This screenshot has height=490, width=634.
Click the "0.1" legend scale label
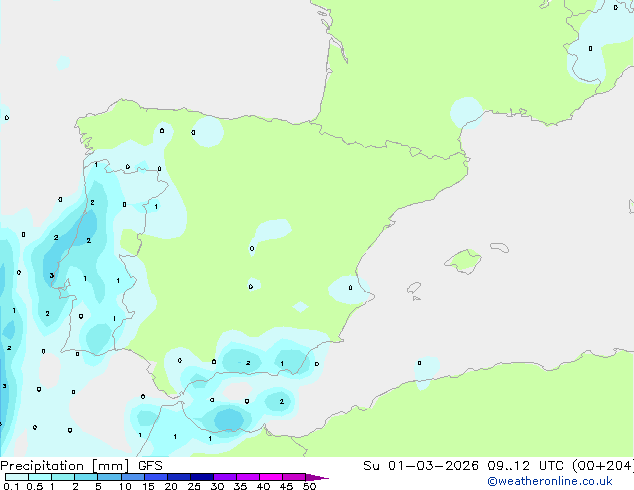coord(11,486)
